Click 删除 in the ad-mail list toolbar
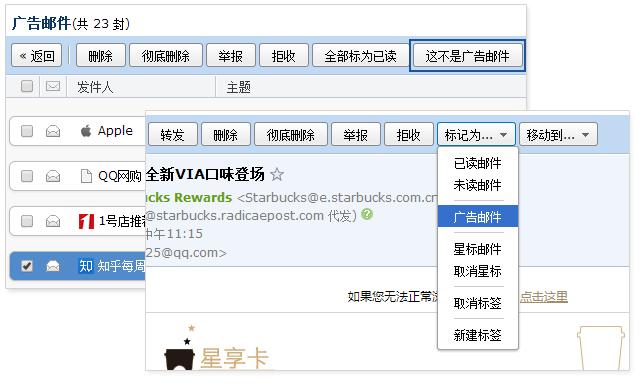The width and height of the screenshot is (642, 386). coord(100,55)
